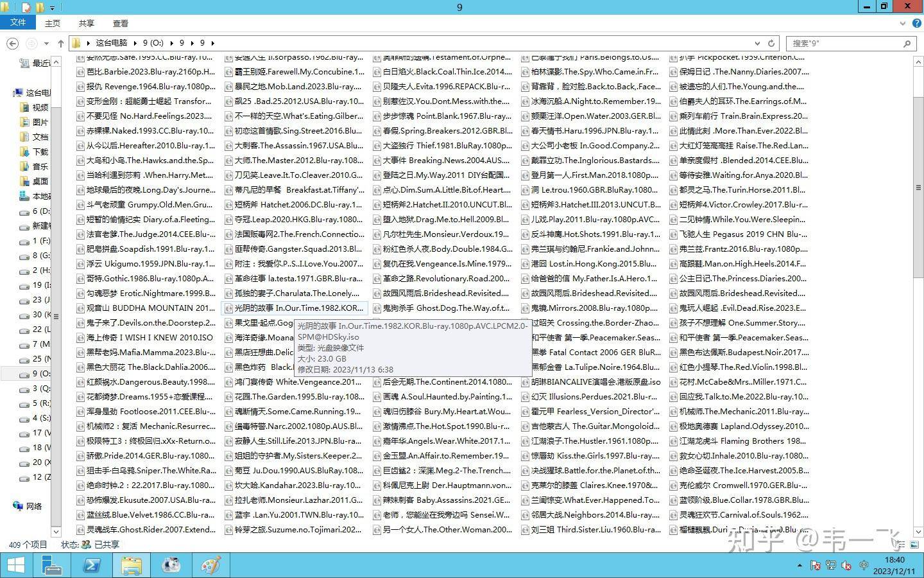This screenshot has width=924, height=578.
Task: Switch to large thumbnails view via status bar icon
Action: click(x=914, y=545)
